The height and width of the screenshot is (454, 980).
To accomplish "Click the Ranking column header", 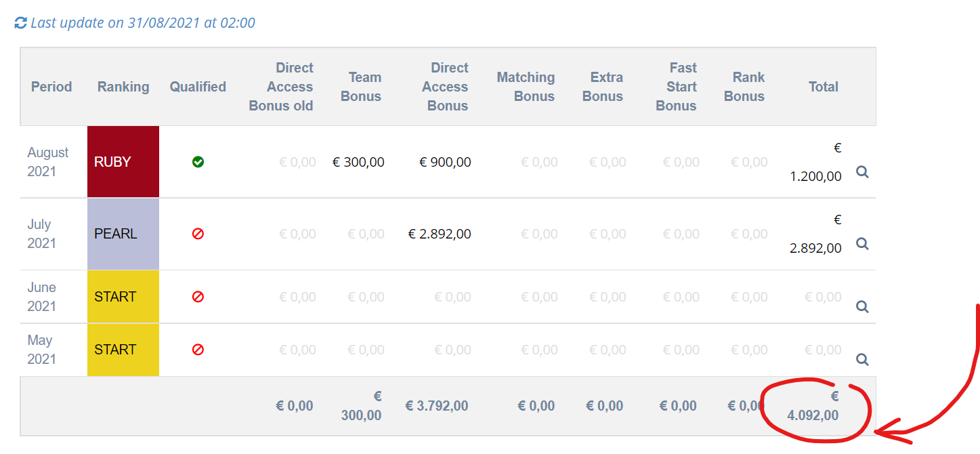I will pyautogui.click(x=123, y=87).
